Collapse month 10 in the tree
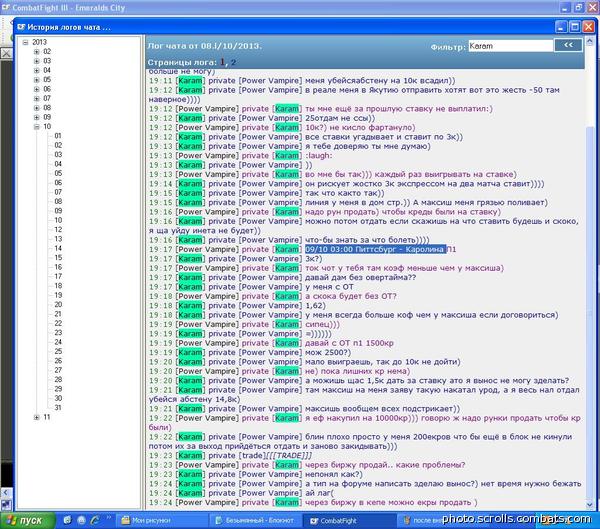This screenshot has width=600, height=529. [37, 127]
